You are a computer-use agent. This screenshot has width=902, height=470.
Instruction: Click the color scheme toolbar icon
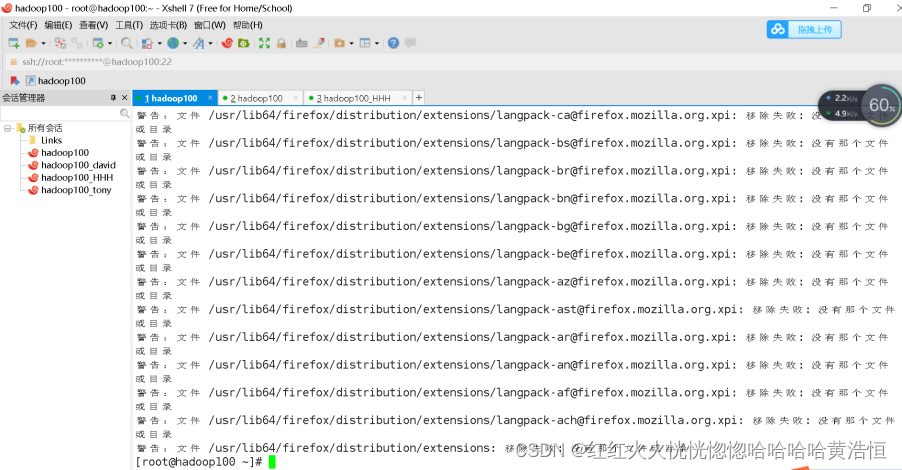click(147, 43)
